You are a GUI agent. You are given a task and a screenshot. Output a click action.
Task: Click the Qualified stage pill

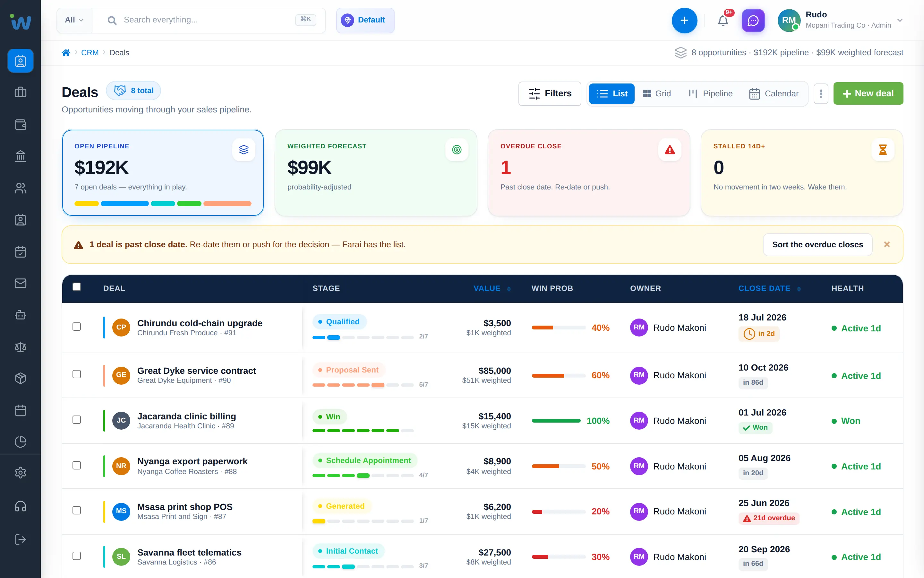(x=339, y=322)
